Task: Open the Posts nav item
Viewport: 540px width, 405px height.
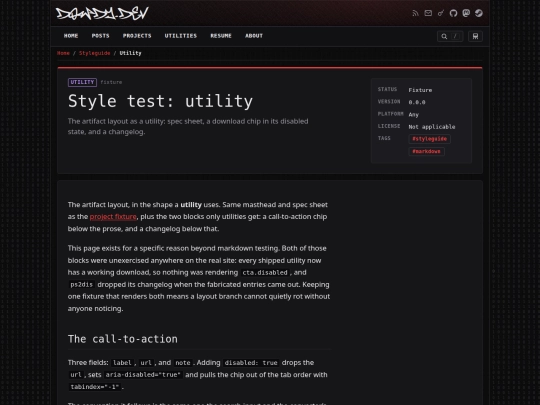Action: pos(101,36)
